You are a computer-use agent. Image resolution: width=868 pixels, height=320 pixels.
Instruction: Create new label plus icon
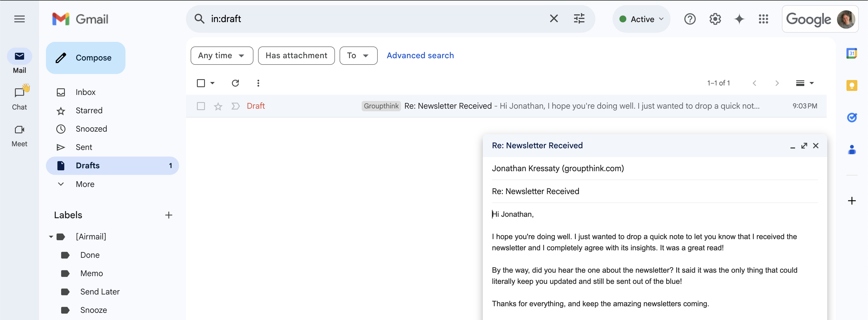point(168,215)
